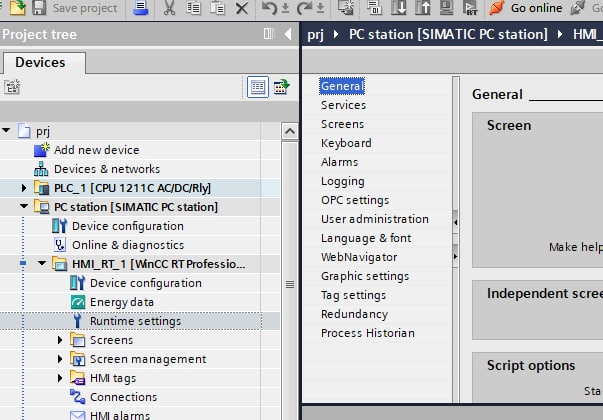Click the Download to device icon
This screenshot has height=420, width=603.
coord(398,8)
